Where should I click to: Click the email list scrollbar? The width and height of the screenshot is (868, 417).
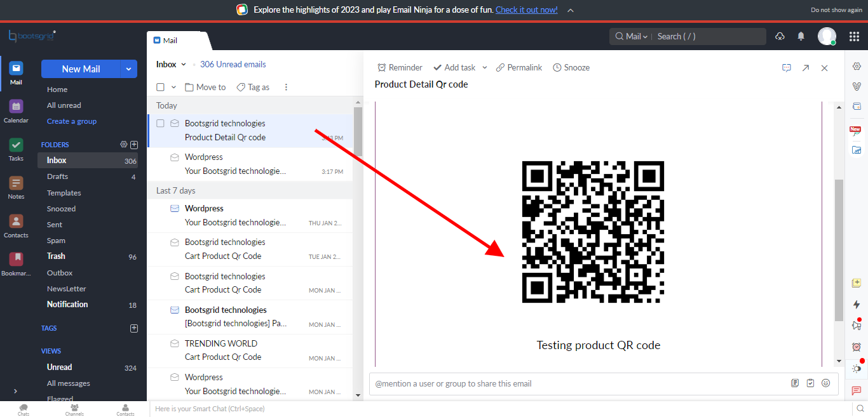(358, 131)
